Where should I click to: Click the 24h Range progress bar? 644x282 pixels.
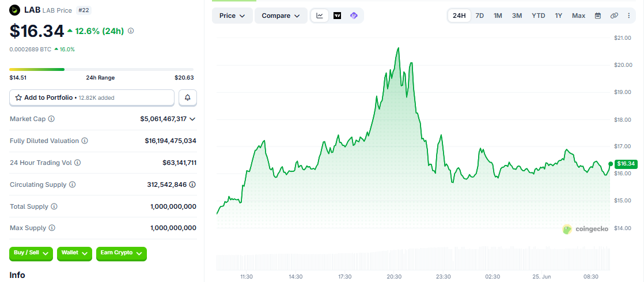point(101,69)
